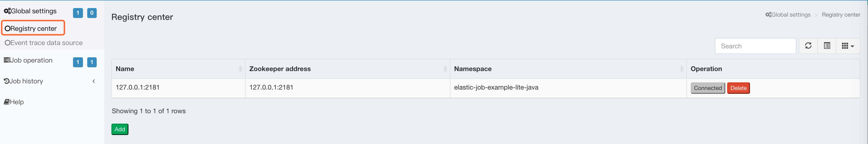868x144 pixels.
Task: Click the Help book icon
Action: click(x=6, y=102)
